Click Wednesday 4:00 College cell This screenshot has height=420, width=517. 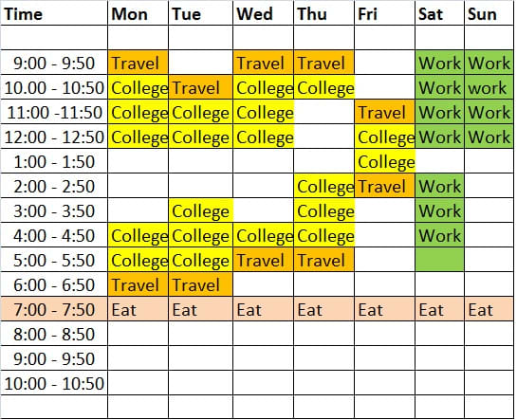[x=263, y=235]
